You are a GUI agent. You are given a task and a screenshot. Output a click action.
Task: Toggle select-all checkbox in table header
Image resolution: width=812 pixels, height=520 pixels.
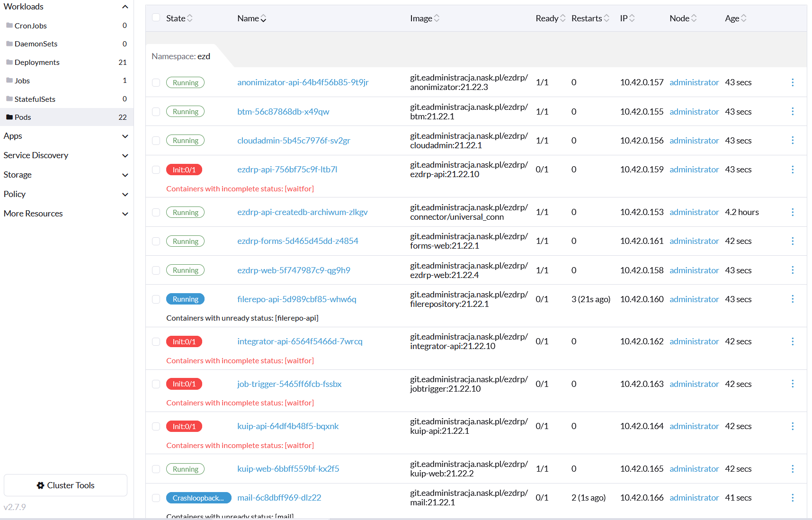tap(156, 18)
